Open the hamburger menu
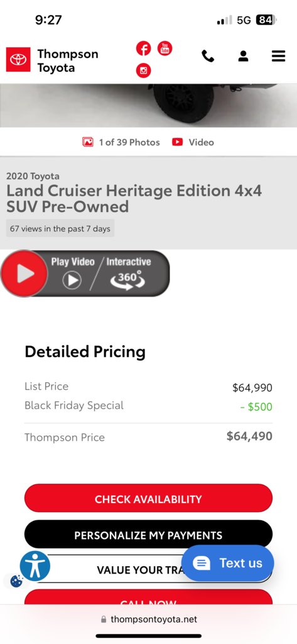This screenshot has width=297, height=644. pos(279,56)
